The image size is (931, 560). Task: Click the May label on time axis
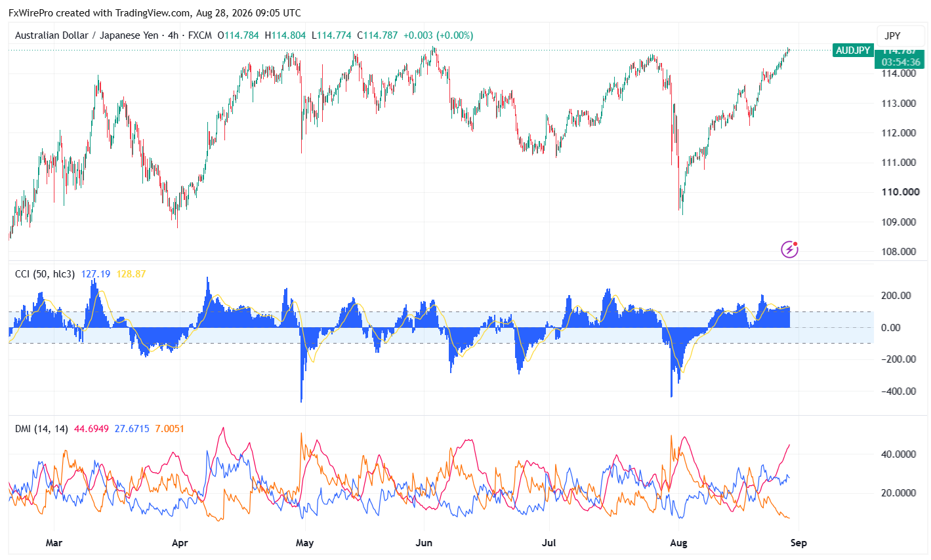(305, 543)
